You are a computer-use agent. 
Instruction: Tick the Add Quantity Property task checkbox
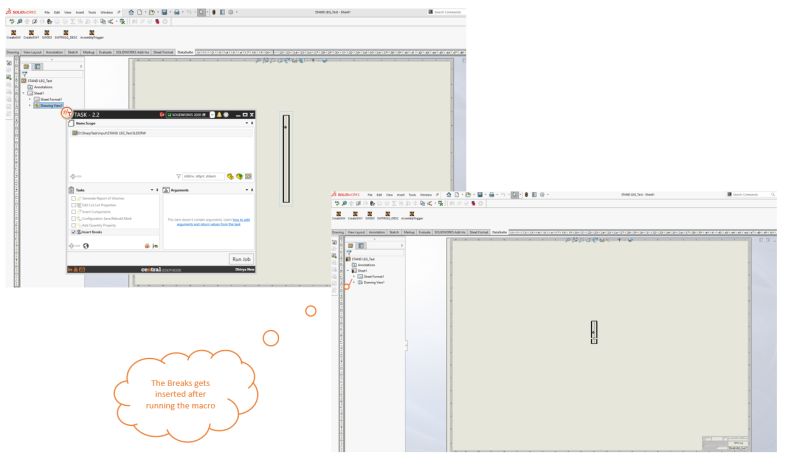73,225
